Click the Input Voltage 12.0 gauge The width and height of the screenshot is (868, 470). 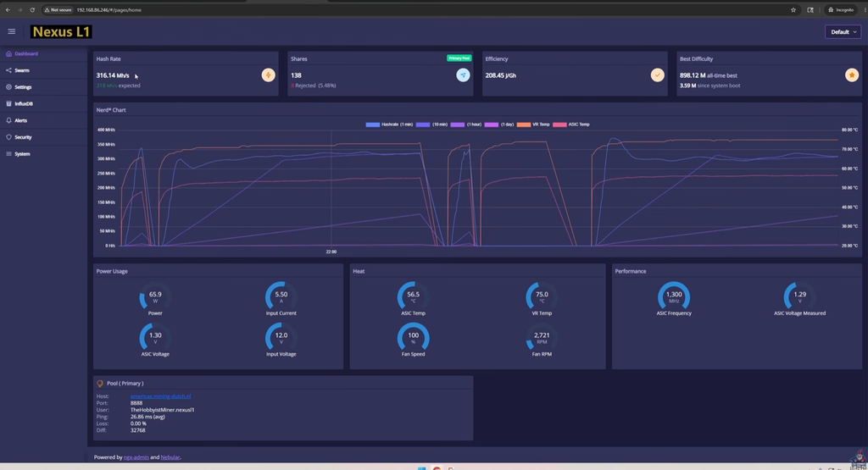coord(281,338)
